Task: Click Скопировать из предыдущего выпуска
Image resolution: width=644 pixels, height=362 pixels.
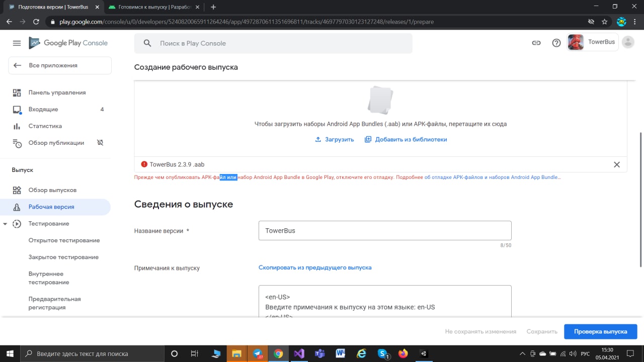Action: 315,267
